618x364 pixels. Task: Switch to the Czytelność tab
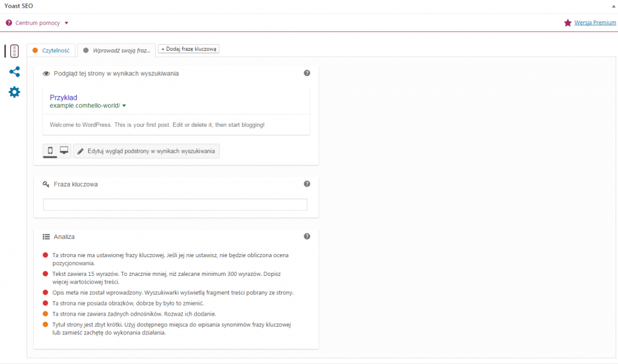tap(51, 50)
